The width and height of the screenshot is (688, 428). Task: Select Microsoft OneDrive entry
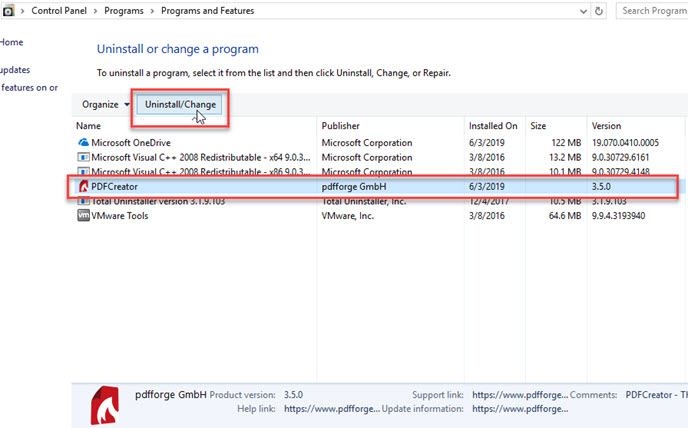click(x=131, y=143)
